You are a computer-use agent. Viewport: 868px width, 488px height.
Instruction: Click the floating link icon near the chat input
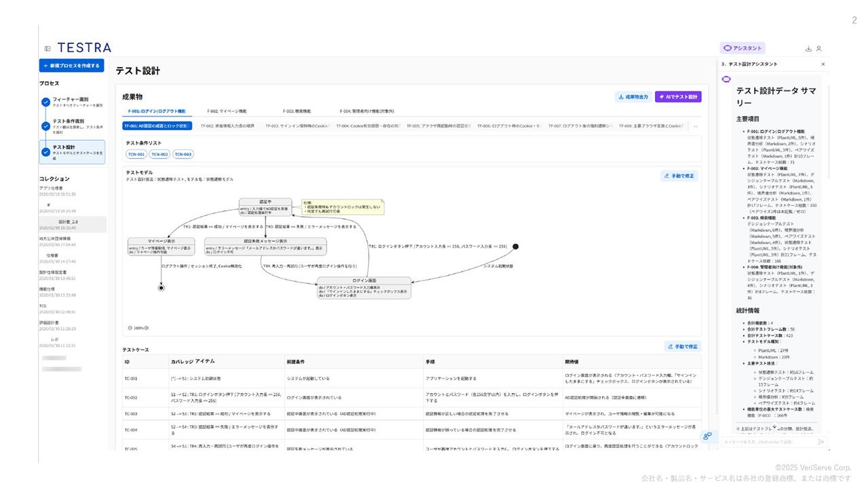pos(708,436)
